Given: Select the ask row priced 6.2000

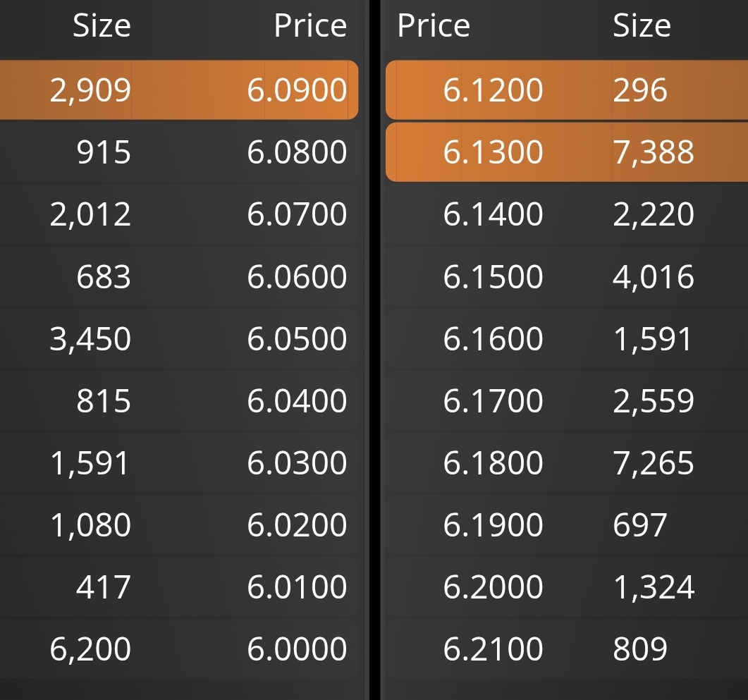Looking at the screenshot, I should [567, 587].
